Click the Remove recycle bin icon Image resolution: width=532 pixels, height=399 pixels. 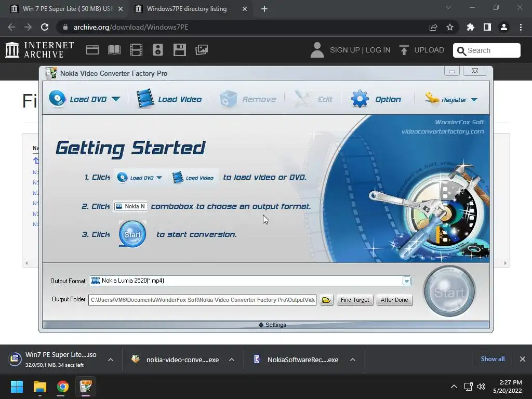click(x=228, y=99)
